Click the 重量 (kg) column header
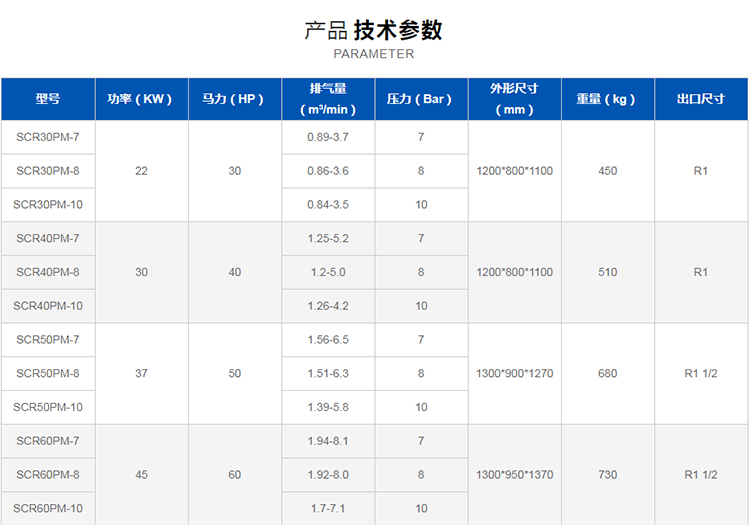Screen dimensions: 750x525 coord(607,99)
